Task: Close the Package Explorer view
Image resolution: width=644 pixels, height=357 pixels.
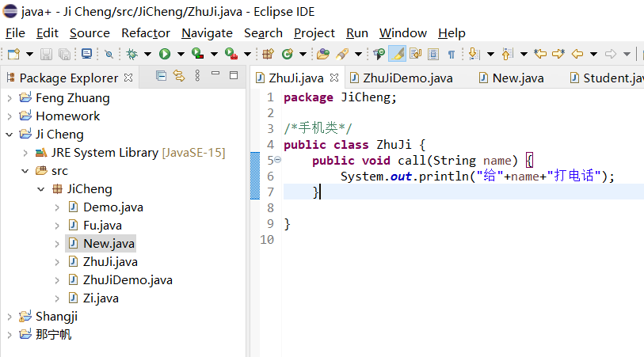Action: (128, 78)
